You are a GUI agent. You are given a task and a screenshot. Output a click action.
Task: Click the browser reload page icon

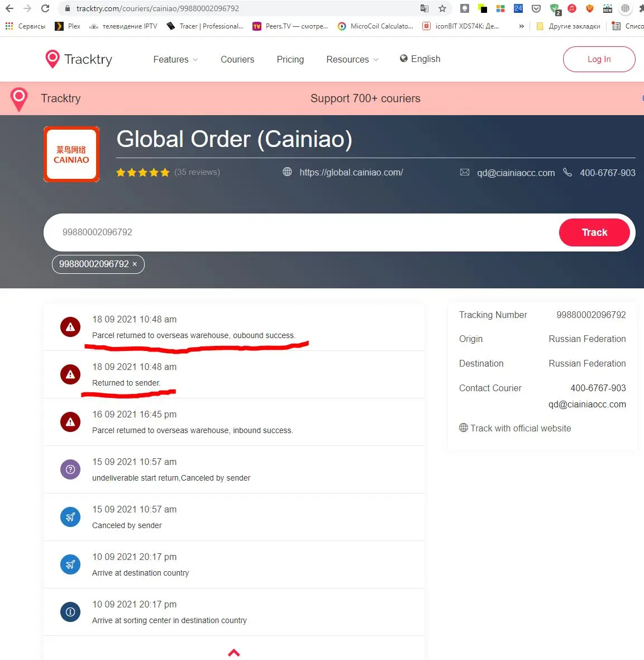(x=45, y=8)
